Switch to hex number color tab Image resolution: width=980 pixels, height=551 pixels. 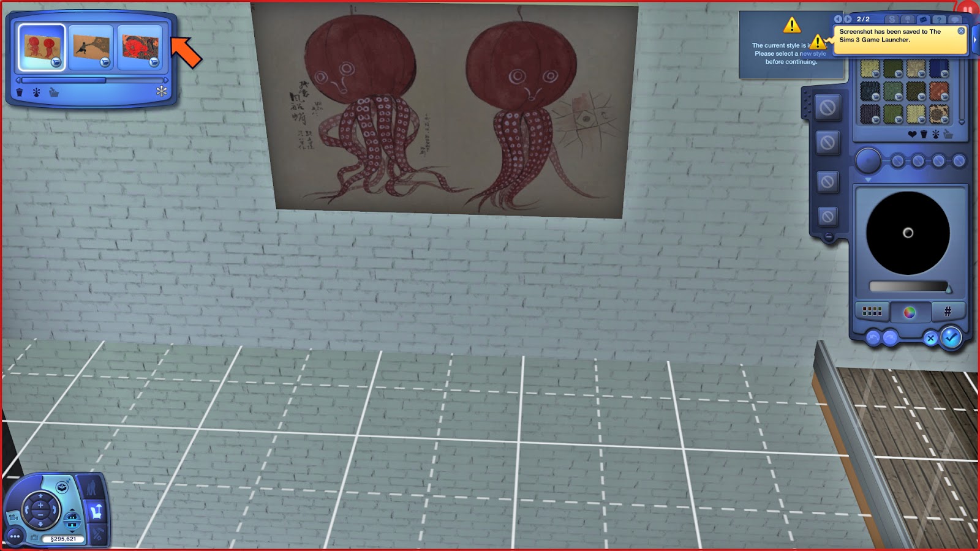coord(948,312)
